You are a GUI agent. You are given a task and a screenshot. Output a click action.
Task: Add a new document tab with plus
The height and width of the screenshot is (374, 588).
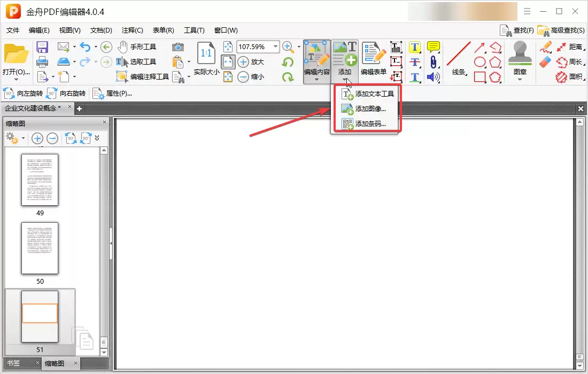coord(79,108)
